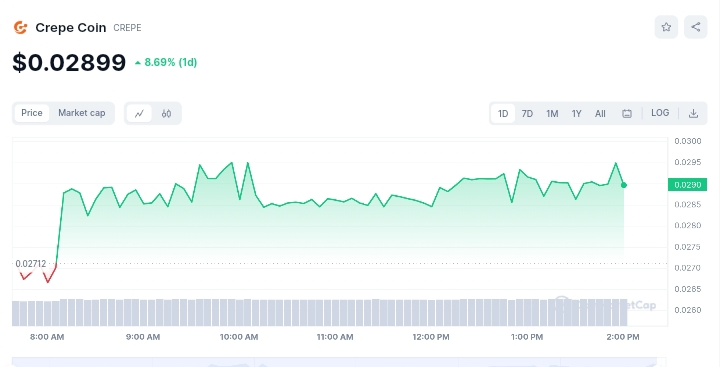Image resolution: width=720 pixels, height=367 pixels.
Task: Select the Price tab
Action: click(x=32, y=113)
